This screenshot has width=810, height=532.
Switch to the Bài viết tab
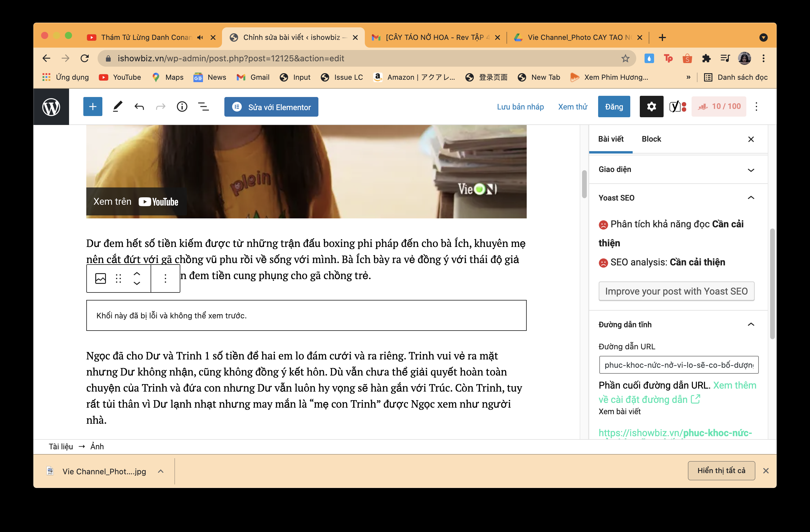611,139
